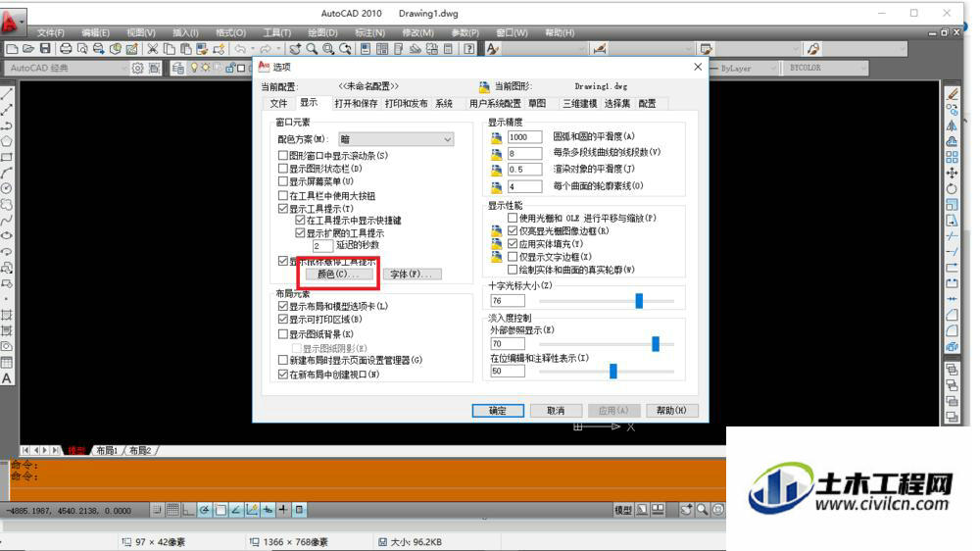Open the table style dropdown
This screenshot has width=980, height=551.
pos(759,49)
